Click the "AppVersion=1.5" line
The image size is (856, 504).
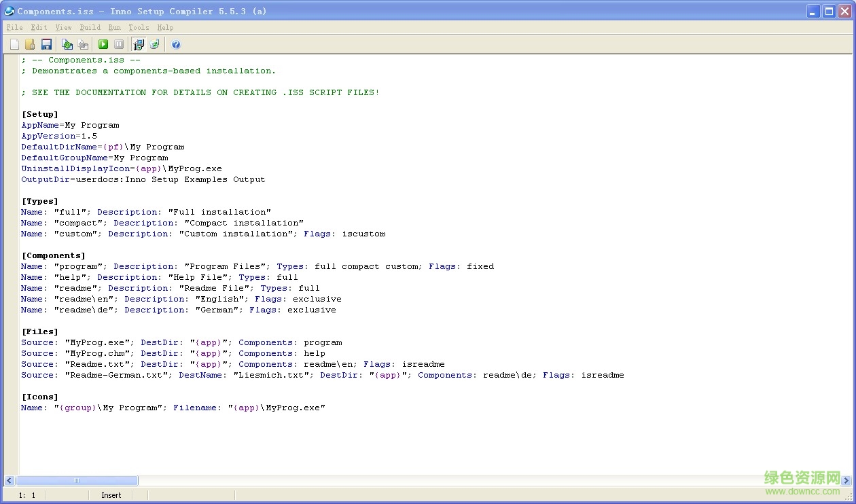[x=59, y=136]
